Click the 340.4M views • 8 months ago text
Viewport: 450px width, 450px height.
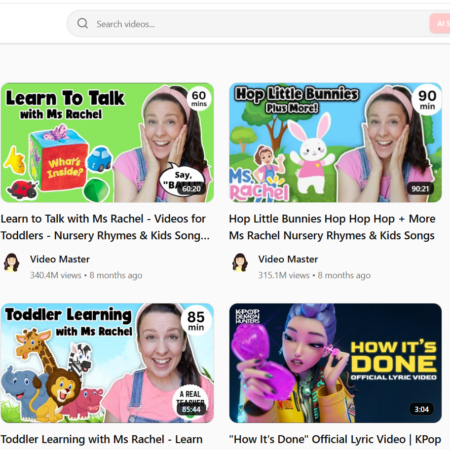86,275
